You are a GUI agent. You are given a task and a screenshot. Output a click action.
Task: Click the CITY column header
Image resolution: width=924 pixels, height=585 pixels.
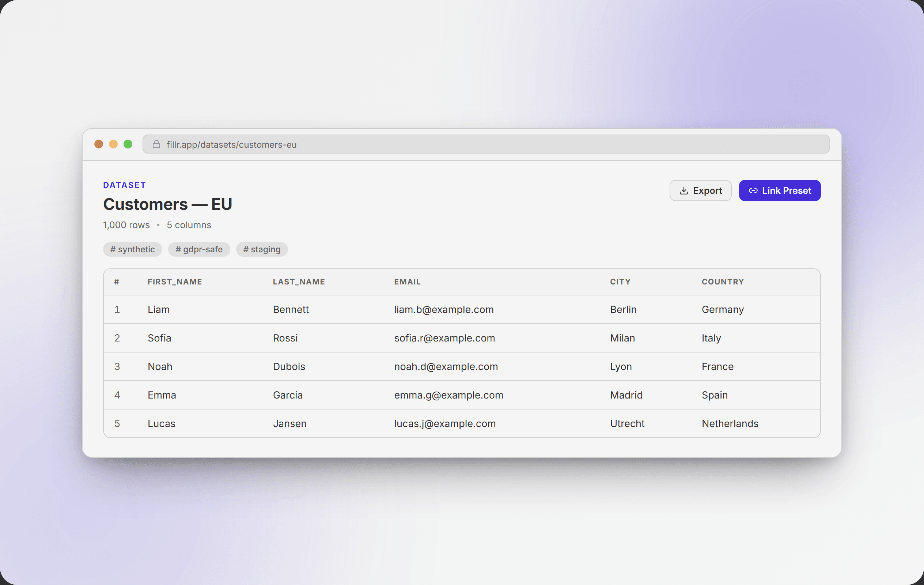pos(621,282)
